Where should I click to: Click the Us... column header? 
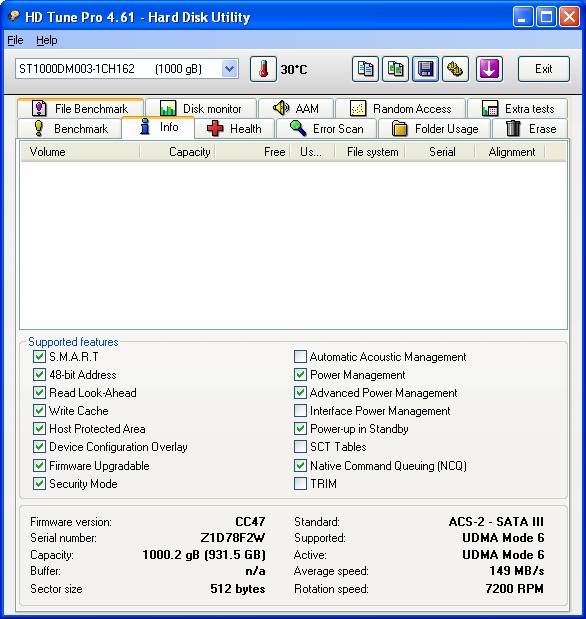point(313,152)
